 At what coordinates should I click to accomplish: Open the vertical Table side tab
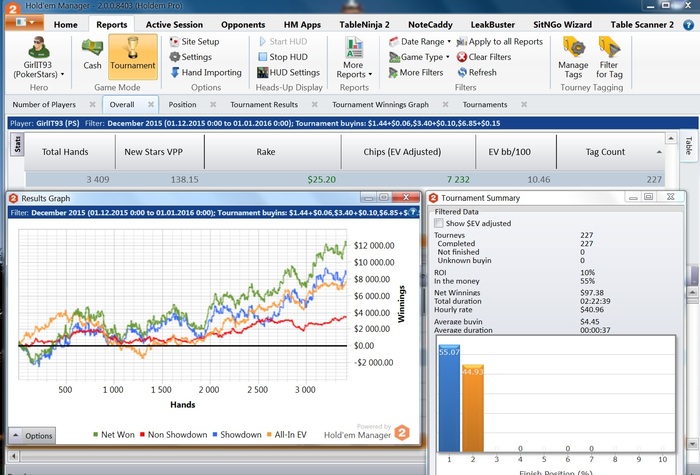(x=688, y=145)
